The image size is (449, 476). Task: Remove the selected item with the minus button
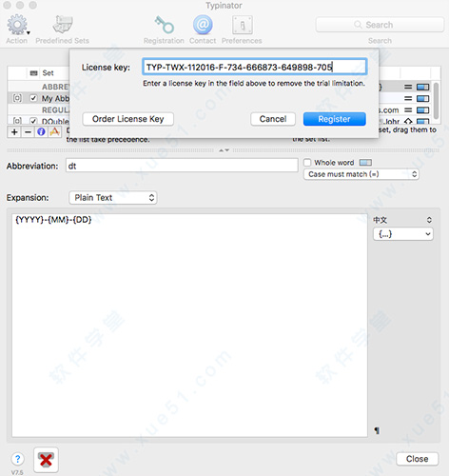pyautogui.click(x=28, y=131)
